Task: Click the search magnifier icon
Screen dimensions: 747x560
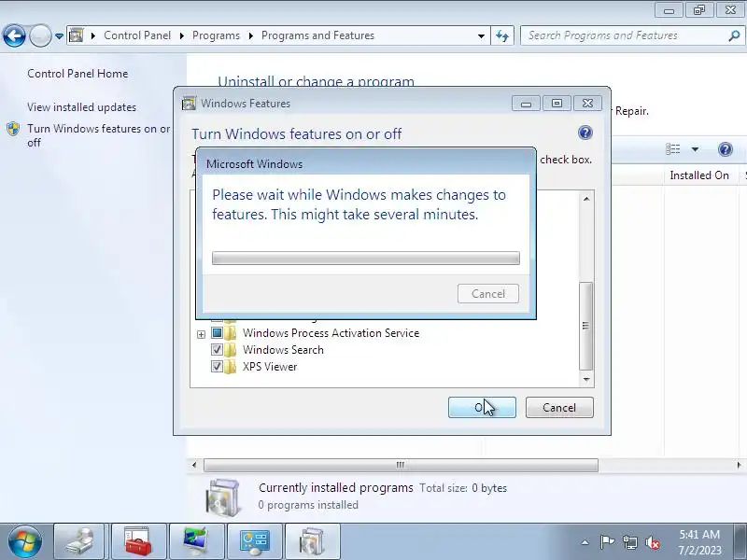Action: (x=734, y=35)
